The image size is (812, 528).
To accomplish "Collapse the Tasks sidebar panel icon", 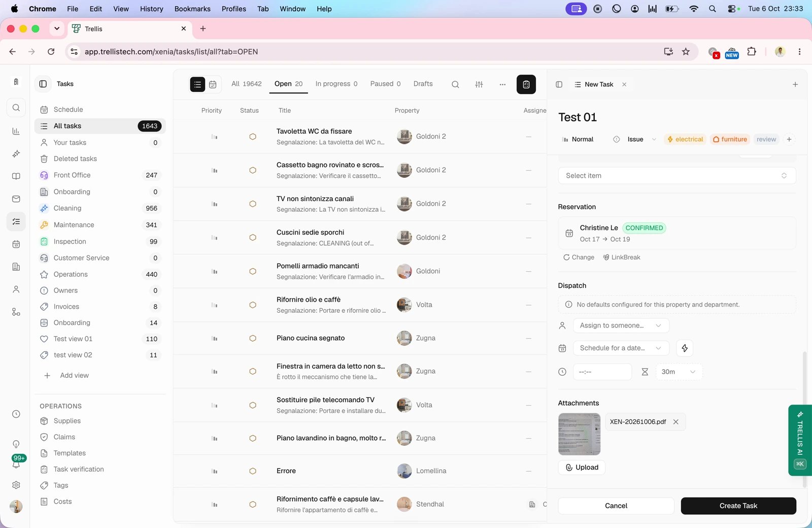I will 43,84.
